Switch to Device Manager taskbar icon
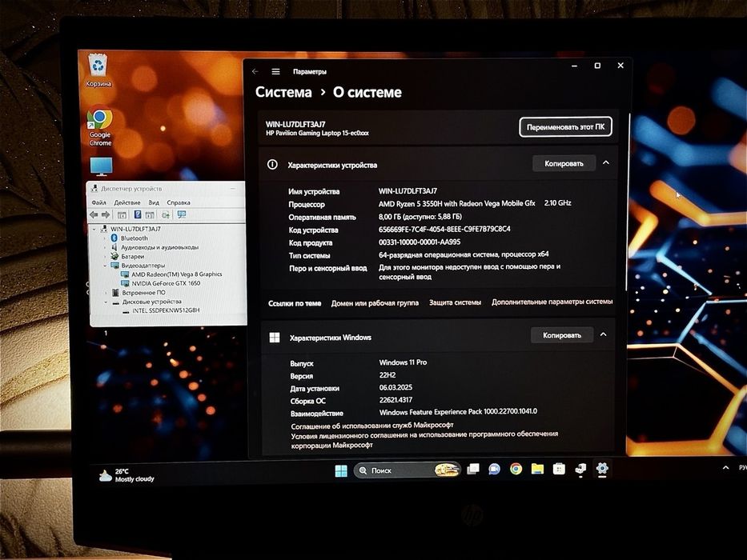Screen dimensions: 747x560 tap(580, 469)
